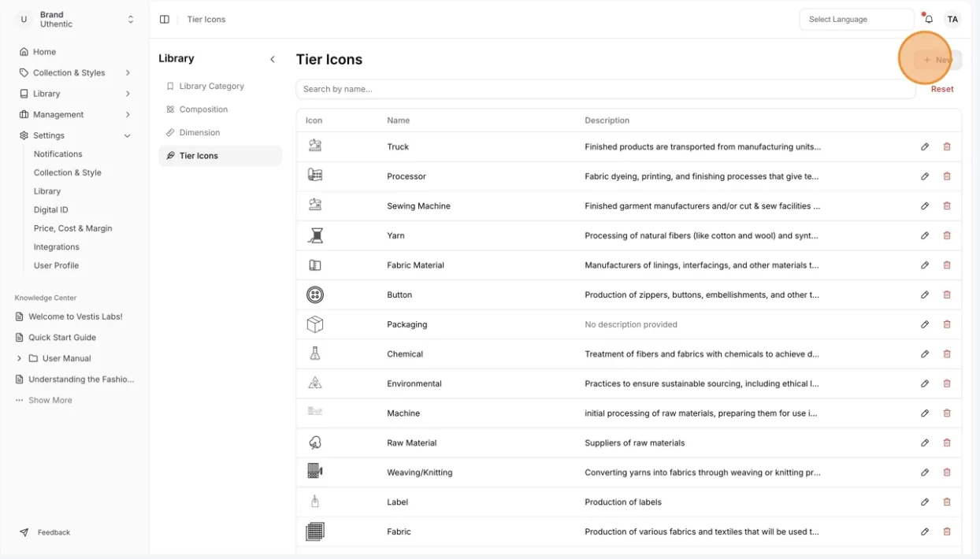Open Notifications settings
Viewport: 980px width, 559px height.
pyautogui.click(x=58, y=154)
